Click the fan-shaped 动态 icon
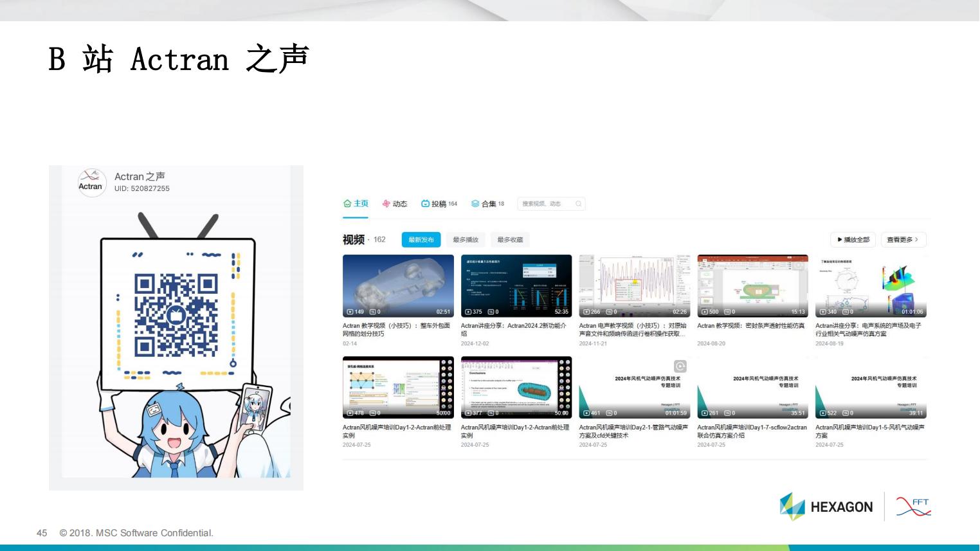 [386, 204]
